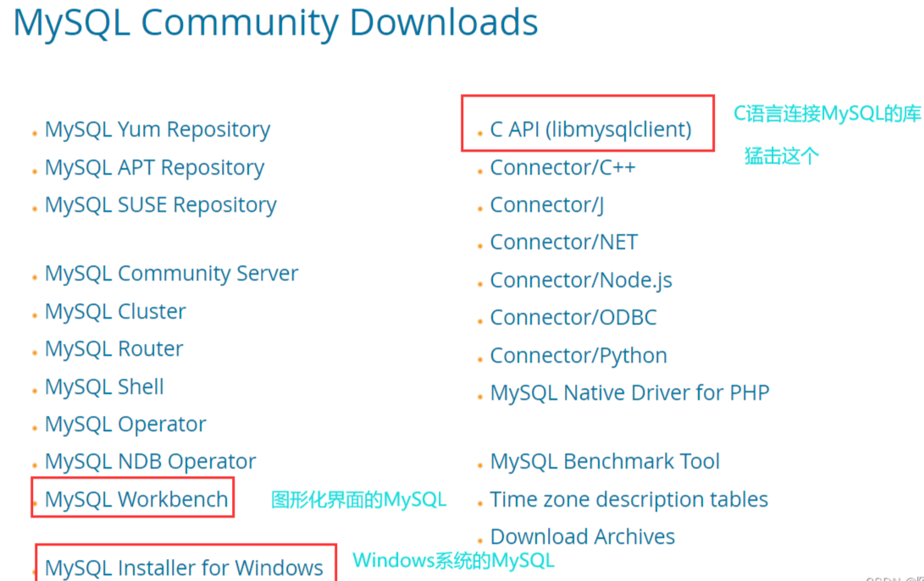The width and height of the screenshot is (924, 581).
Task: Open the Download Archives link
Action: (x=582, y=538)
